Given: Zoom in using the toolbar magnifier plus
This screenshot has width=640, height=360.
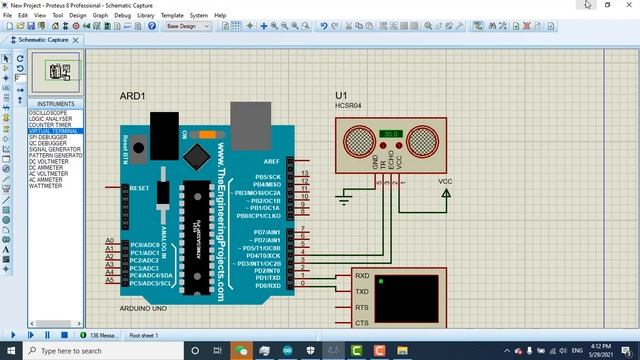Looking at the screenshot, I should [x=274, y=26].
